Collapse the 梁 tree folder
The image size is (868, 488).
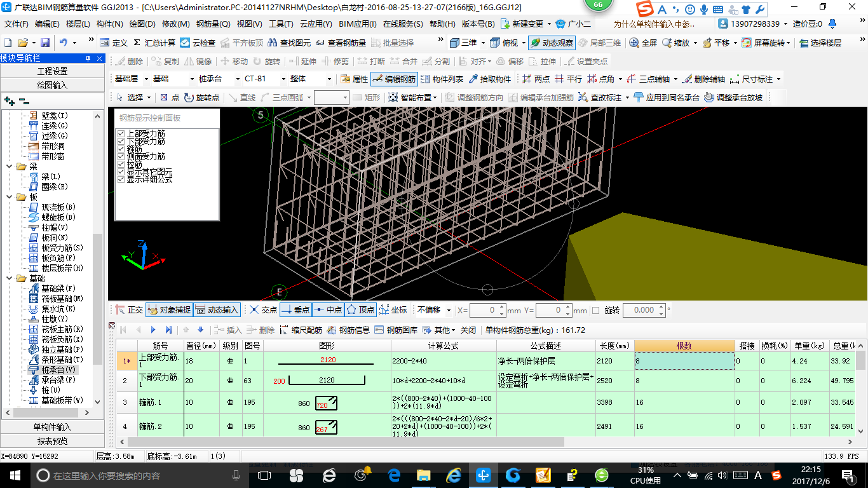[10, 166]
